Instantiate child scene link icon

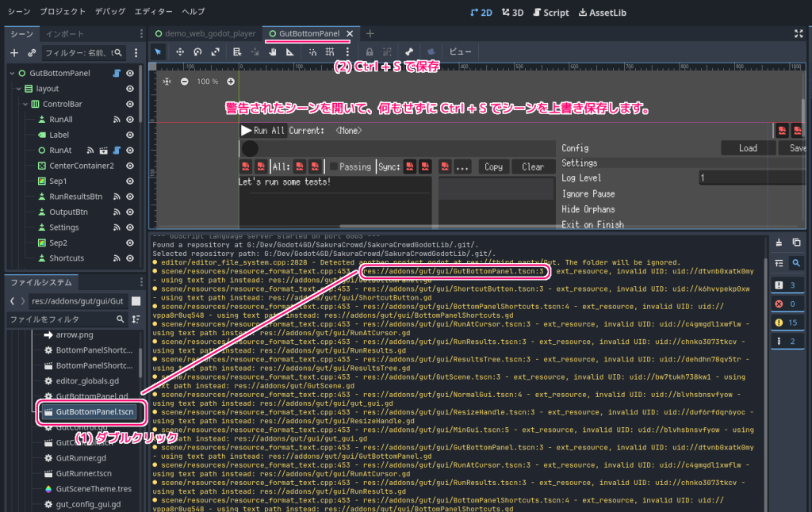tap(32, 53)
